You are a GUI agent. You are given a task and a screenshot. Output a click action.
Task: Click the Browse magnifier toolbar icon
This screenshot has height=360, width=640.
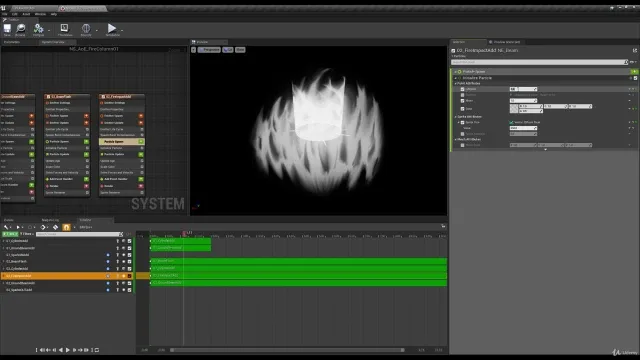[20, 28]
